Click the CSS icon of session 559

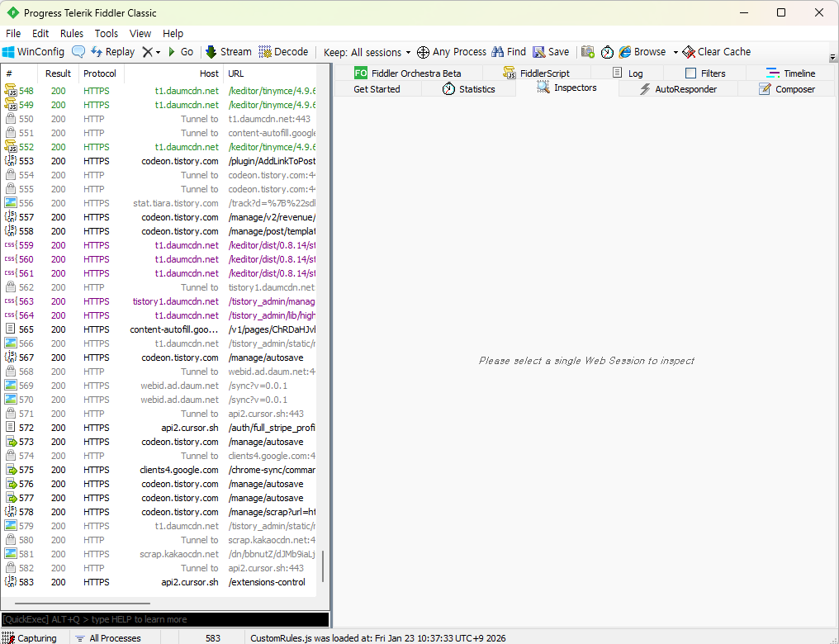coord(11,245)
